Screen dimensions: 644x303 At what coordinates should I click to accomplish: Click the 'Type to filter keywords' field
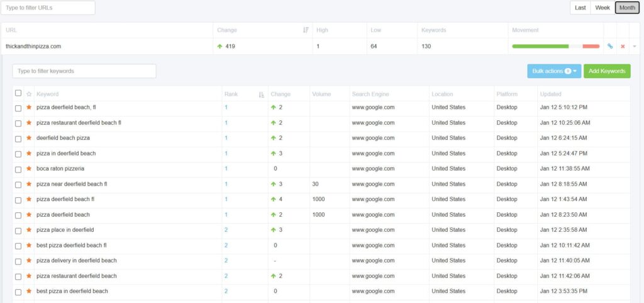84,71
